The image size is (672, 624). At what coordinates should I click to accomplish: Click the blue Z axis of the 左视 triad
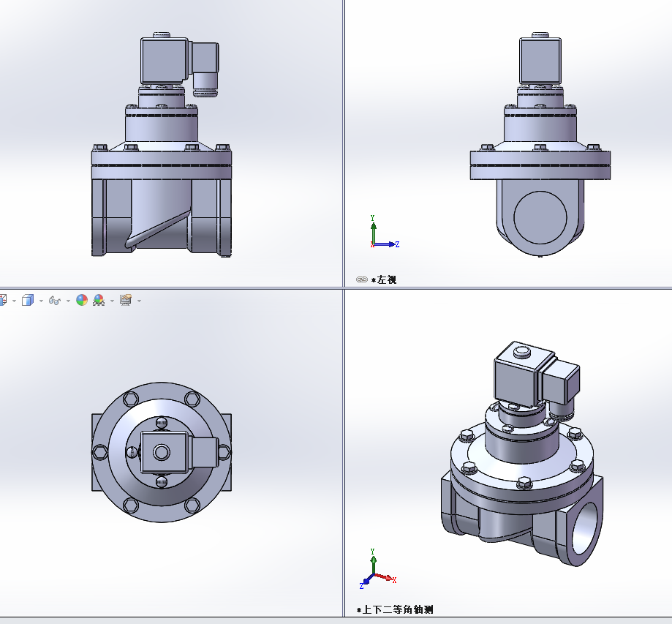pyautogui.click(x=385, y=244)
